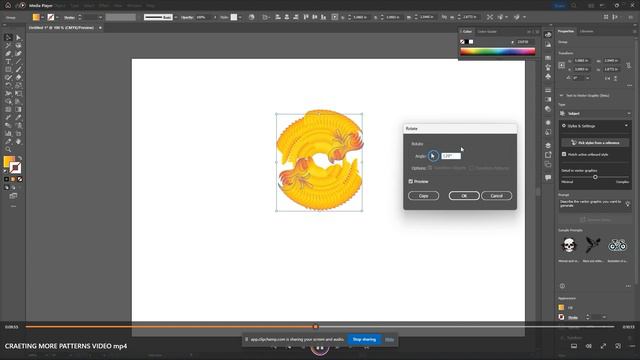
Task: Open fill color dropdown in control bar
Action: pyautogui.click(x=42, y=17)
